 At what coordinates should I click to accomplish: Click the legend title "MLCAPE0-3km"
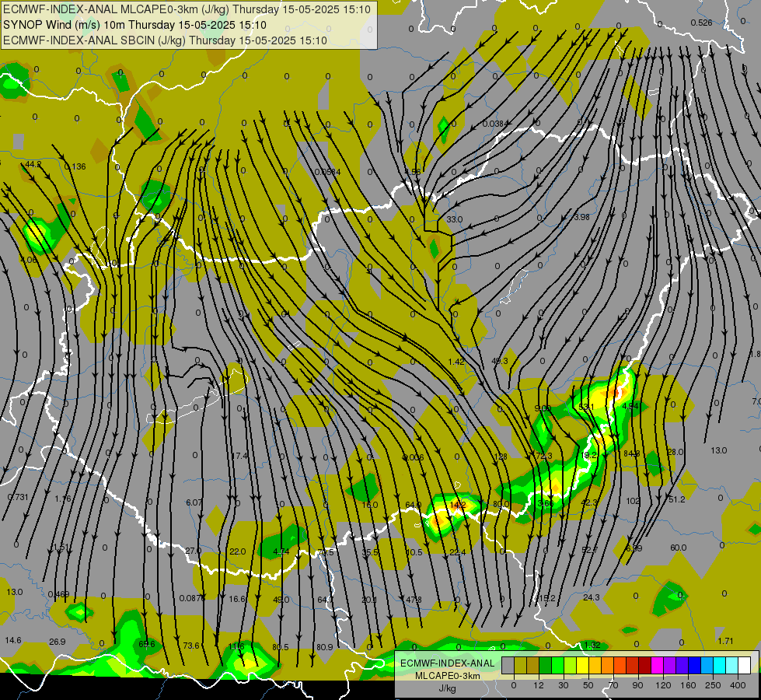[x=447, y=676]
